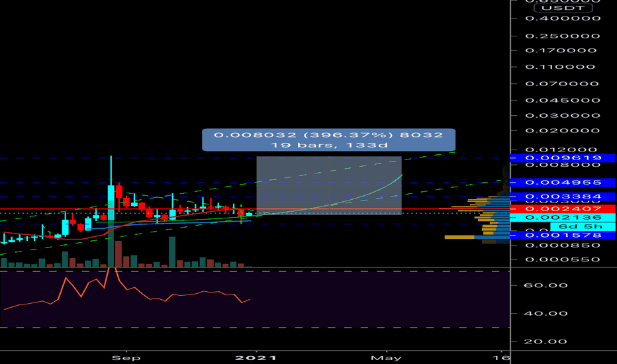Click the 0.030000 price scale value

tap(563, 115)
